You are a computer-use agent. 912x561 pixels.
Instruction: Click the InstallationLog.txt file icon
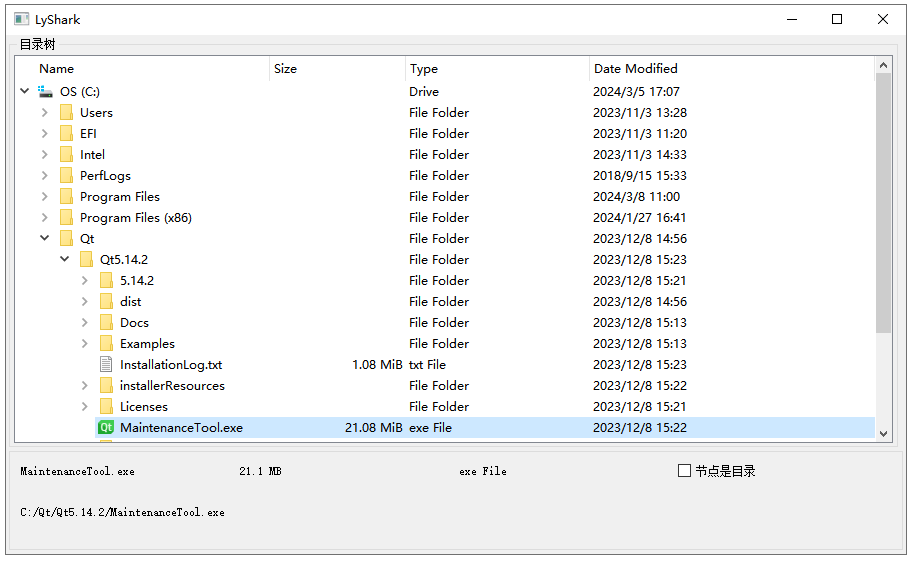pos(106,364)
